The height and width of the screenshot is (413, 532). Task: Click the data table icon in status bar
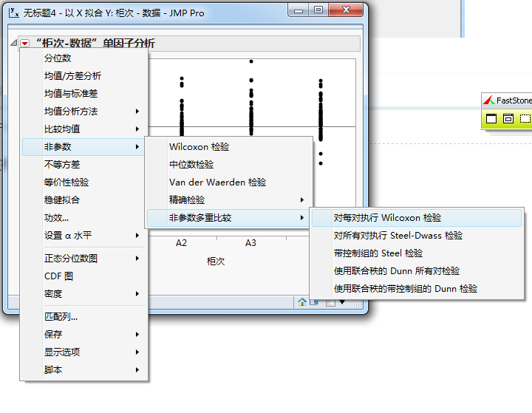pos(315,301)
